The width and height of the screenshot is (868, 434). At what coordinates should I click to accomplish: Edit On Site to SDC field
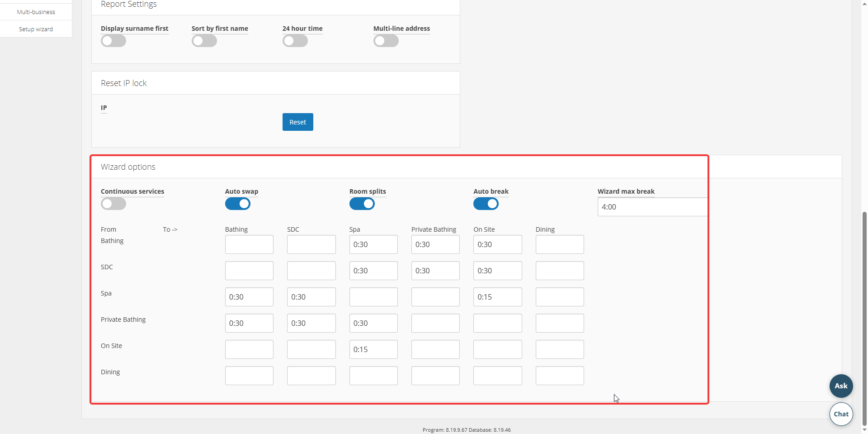(x=311, y=349)
